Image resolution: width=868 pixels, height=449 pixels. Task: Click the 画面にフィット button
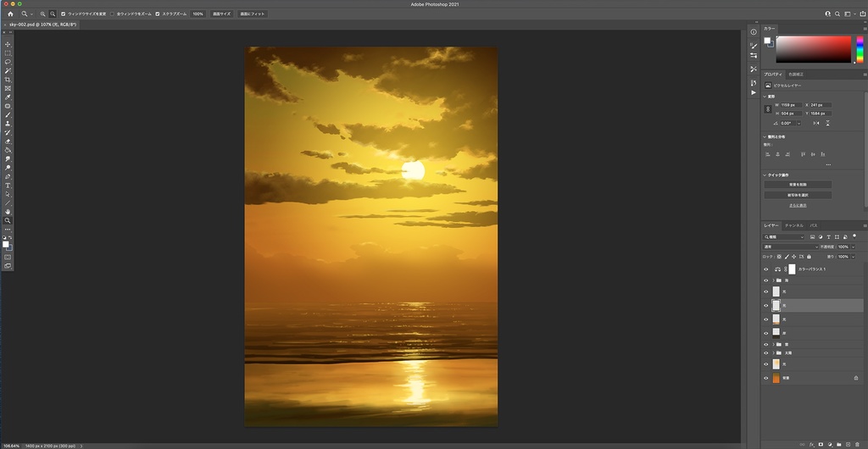coord(252,14)
